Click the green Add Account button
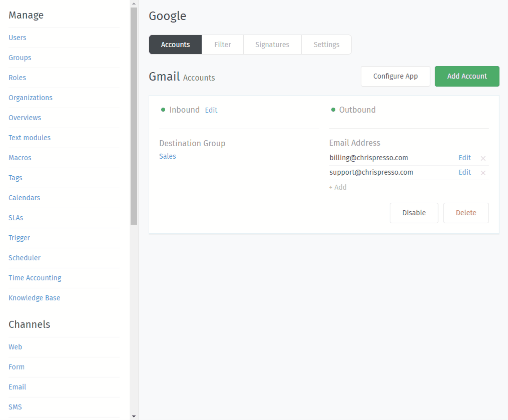This screenshot has height=420, width=508. click(x=467, y=76)
